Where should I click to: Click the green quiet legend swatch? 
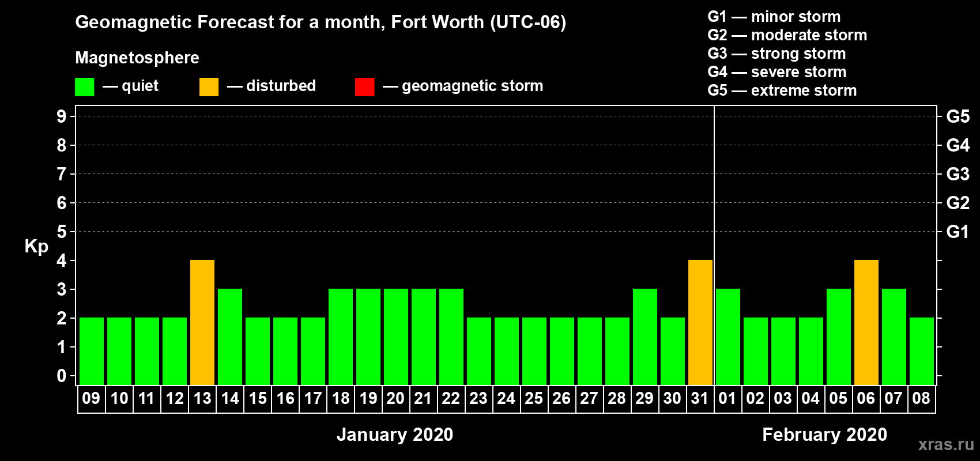pyautogui.click(x=84, y=87)
